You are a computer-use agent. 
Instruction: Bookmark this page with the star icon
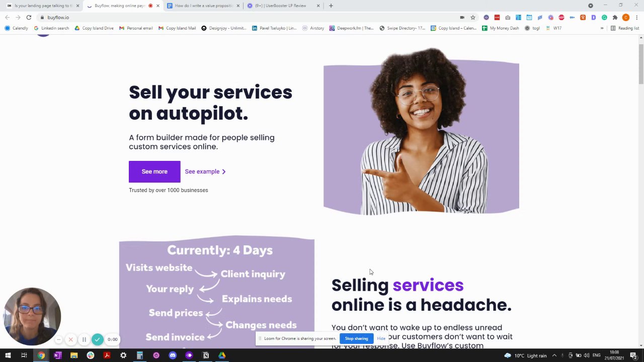(x=473, y=18)
